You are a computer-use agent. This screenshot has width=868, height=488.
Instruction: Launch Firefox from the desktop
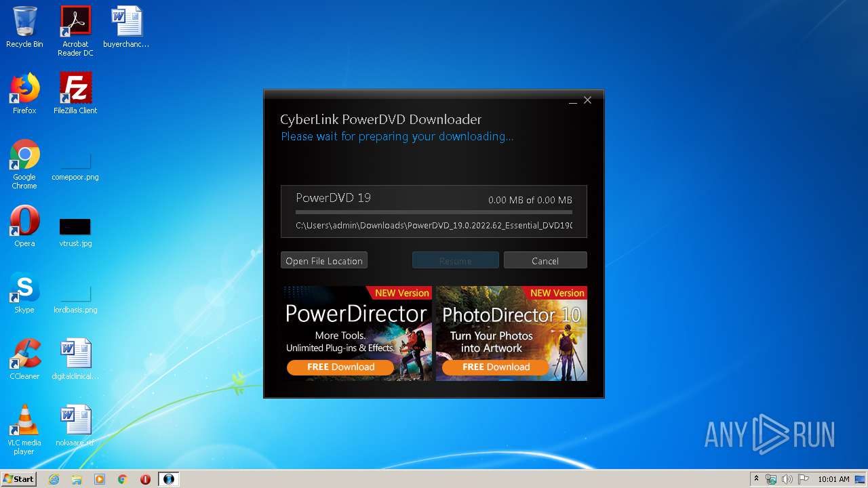(x=24, y=94)
